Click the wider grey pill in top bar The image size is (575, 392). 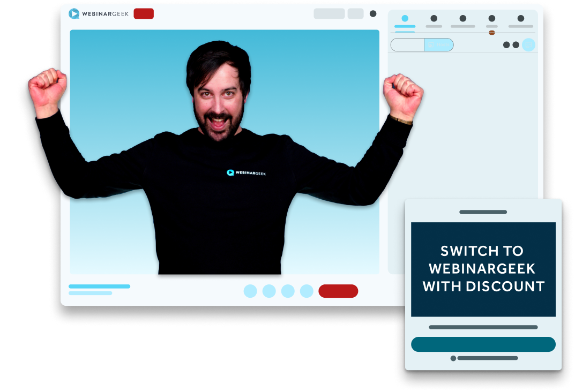click(329, 13)
